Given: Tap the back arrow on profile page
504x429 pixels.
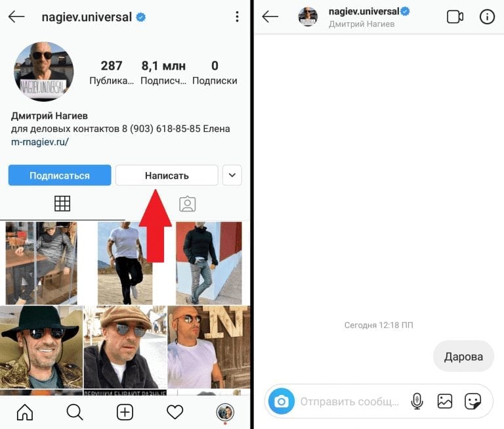Looking at the screenshot, I should coord(16,16).
